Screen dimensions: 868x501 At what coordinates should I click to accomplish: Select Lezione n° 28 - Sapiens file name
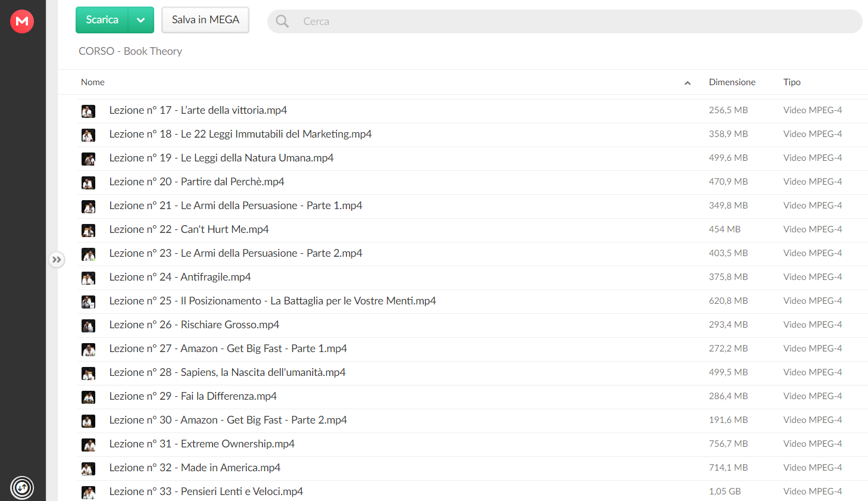pos(227,372)
